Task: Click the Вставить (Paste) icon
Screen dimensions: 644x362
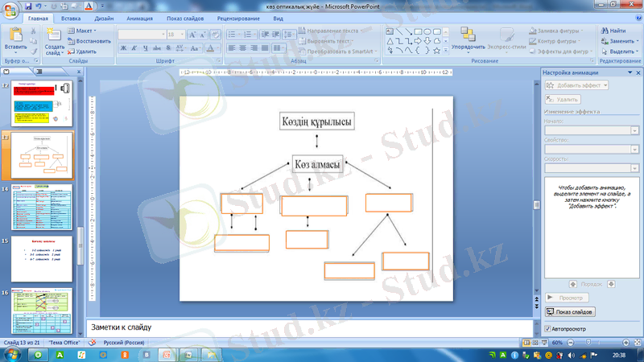Action: (15, 37)
